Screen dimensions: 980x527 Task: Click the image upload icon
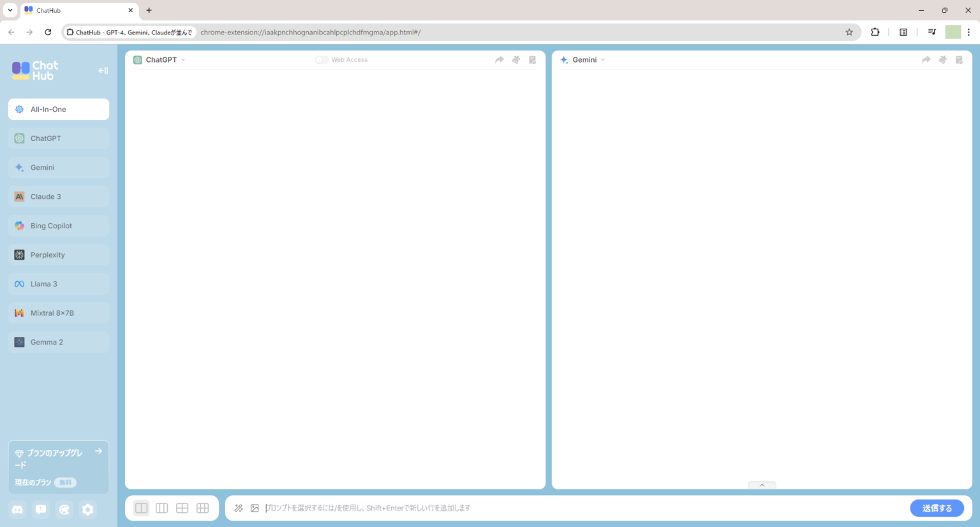[x=255, y=508]
